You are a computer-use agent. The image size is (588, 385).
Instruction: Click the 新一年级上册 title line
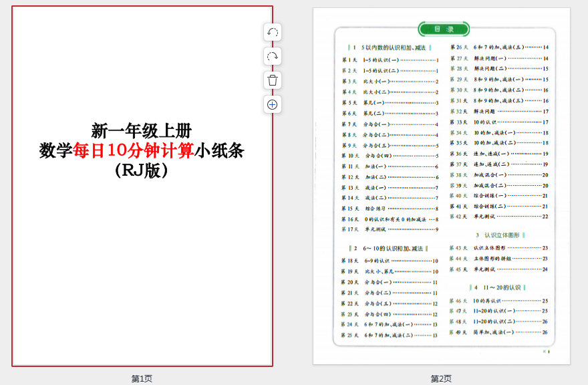click(x=142, y=130)
